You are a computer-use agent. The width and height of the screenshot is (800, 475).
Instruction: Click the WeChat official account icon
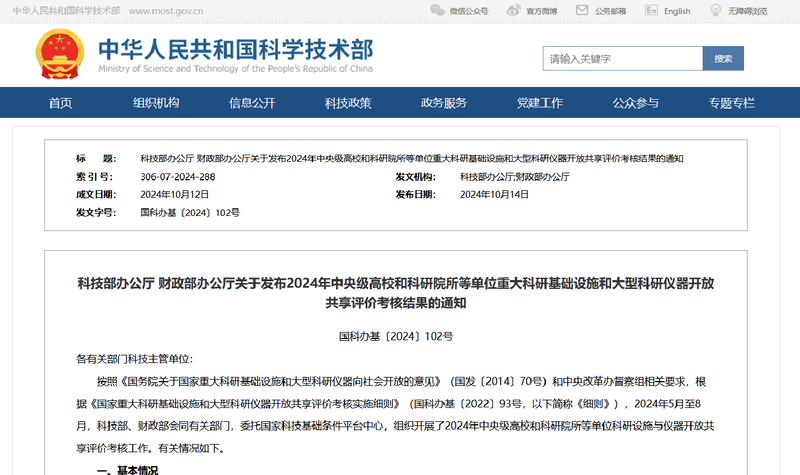click(x=438, y=10)
